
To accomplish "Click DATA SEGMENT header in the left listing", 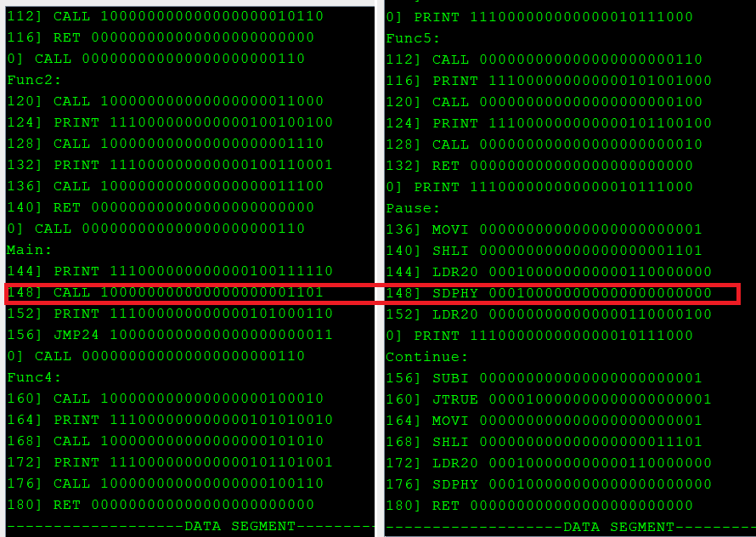I will click(x=240, y=526).
